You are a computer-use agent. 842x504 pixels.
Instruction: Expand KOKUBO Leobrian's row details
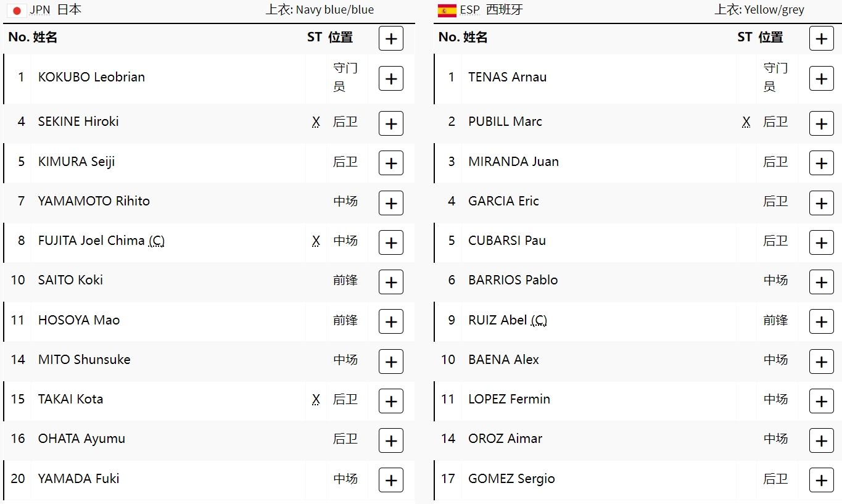390,79
